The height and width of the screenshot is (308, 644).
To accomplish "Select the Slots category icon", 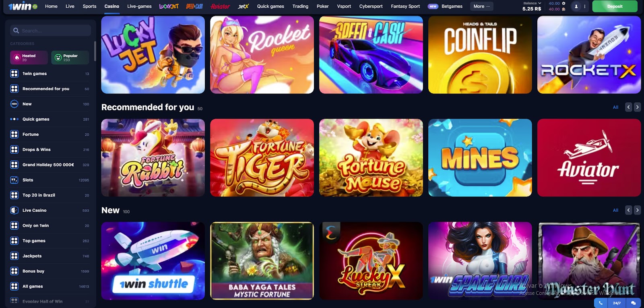I will pyautogui.click(x=14, y=180).
